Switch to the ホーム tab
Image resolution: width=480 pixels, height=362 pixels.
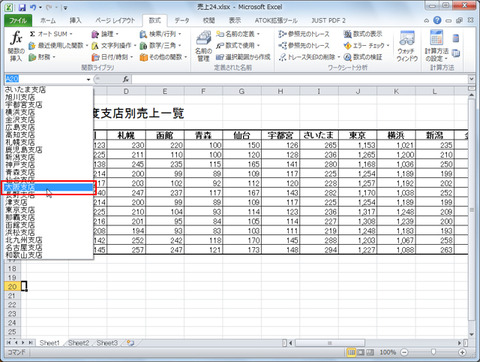click(x=48, y=20)
